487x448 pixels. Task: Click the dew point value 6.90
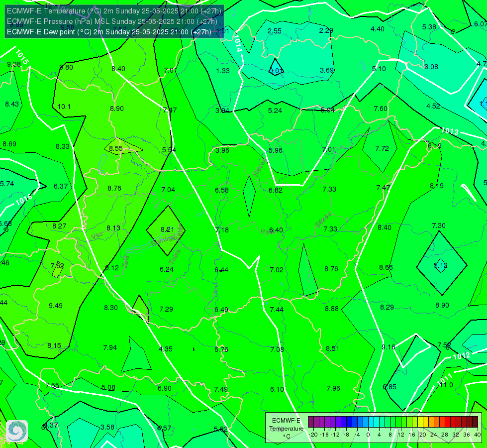pyautogui.click(x=165, y=389)
